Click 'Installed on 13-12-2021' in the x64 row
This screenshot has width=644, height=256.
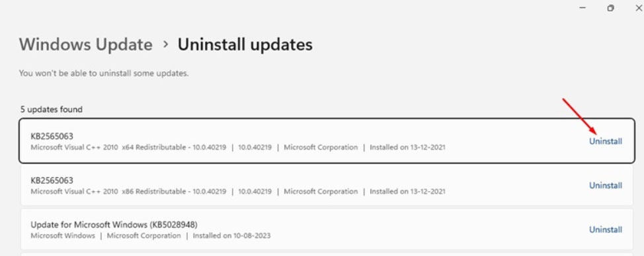coord(407,147)
